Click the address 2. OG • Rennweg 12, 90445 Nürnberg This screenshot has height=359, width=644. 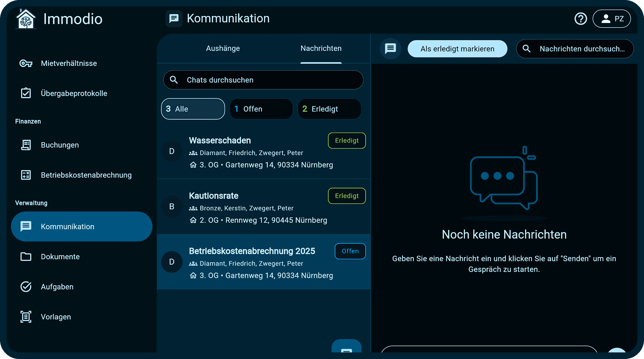pyautogui.click(x=263, y=220)
